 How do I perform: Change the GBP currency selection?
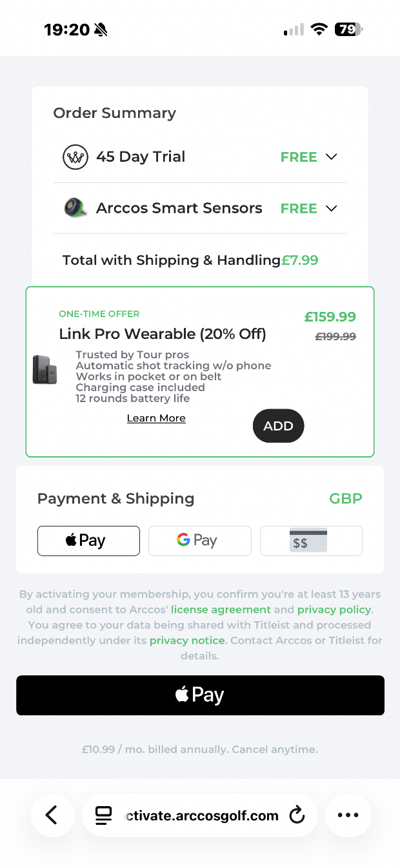(x=345, y=499)
